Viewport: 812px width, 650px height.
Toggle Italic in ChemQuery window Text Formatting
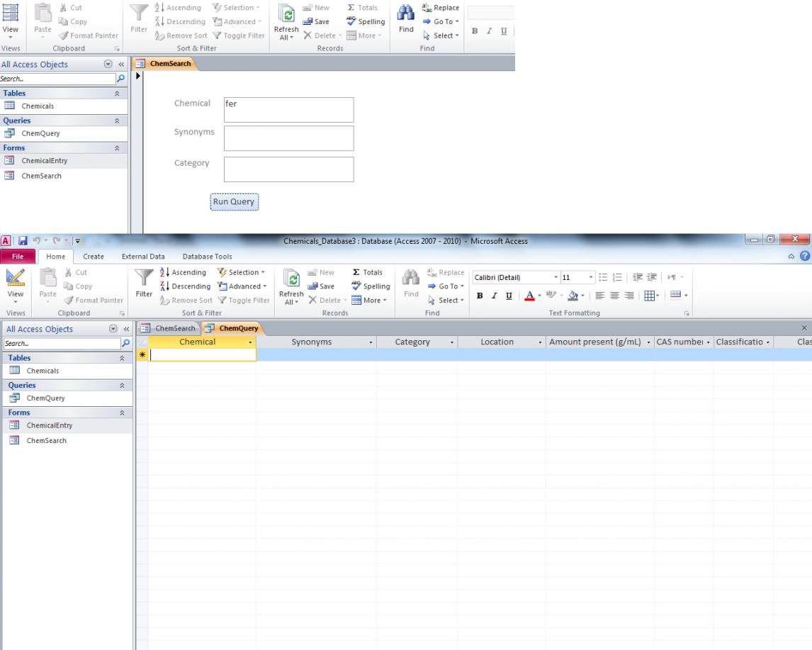coord(494,296)
